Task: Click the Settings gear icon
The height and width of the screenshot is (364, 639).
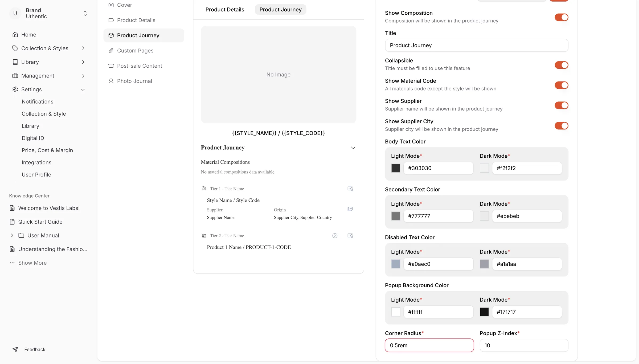Action: (15, 89)
